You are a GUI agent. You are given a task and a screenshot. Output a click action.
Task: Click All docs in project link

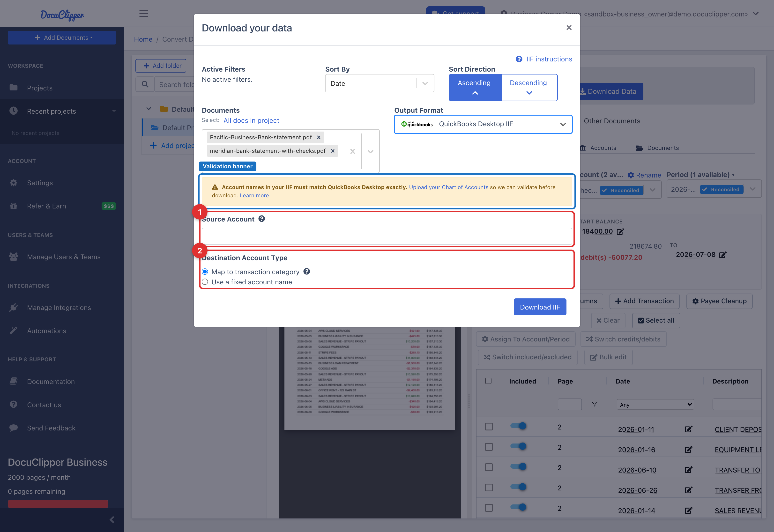[251, 121]
